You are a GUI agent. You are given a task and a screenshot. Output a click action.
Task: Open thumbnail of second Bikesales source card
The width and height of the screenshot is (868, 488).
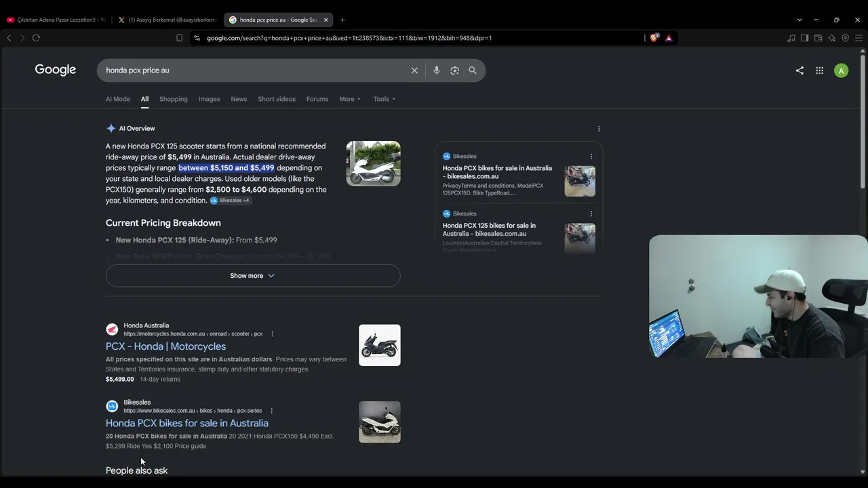580,238
